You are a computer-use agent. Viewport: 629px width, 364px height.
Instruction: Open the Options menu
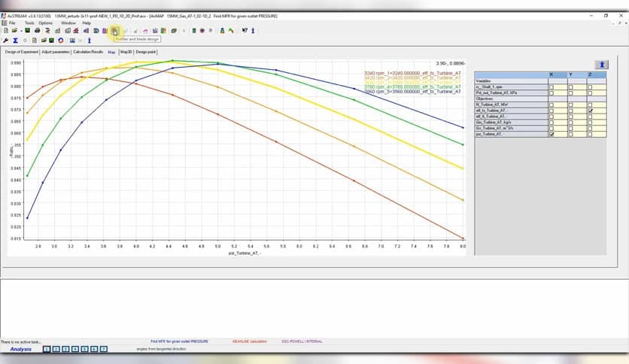click(x=46, y=23)
